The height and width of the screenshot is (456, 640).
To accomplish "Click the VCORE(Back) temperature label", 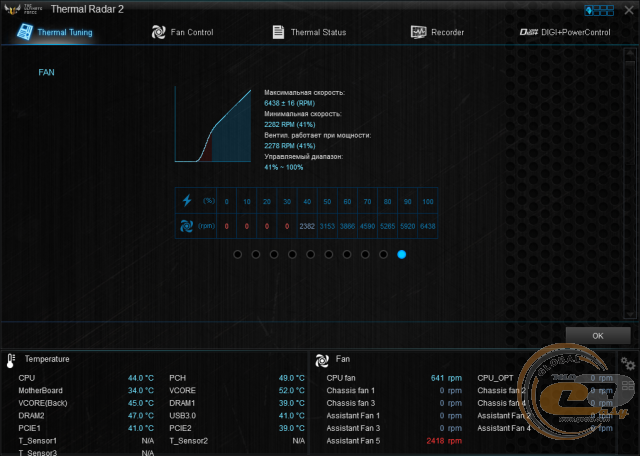I will [x=43, y=403].
